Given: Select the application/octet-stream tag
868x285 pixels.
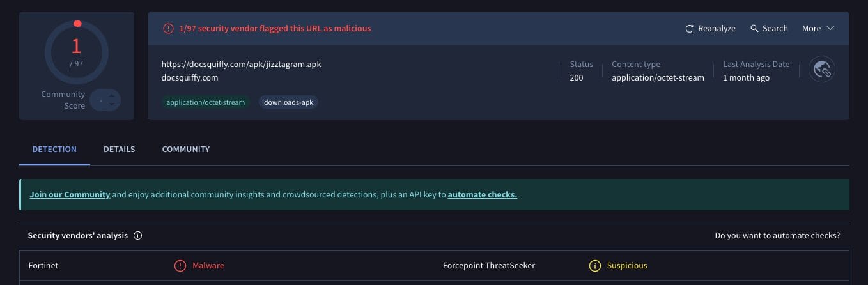Looking at the screenshot, I should pyautogui.click(x=205, y=102).
